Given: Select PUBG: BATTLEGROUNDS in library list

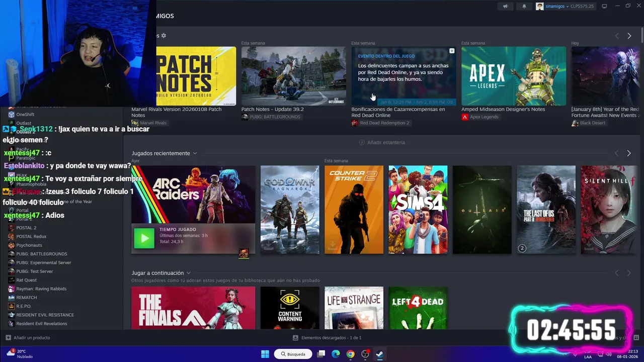Looking at the screenshot, I should pyautogui.click(x=41, y=254).
